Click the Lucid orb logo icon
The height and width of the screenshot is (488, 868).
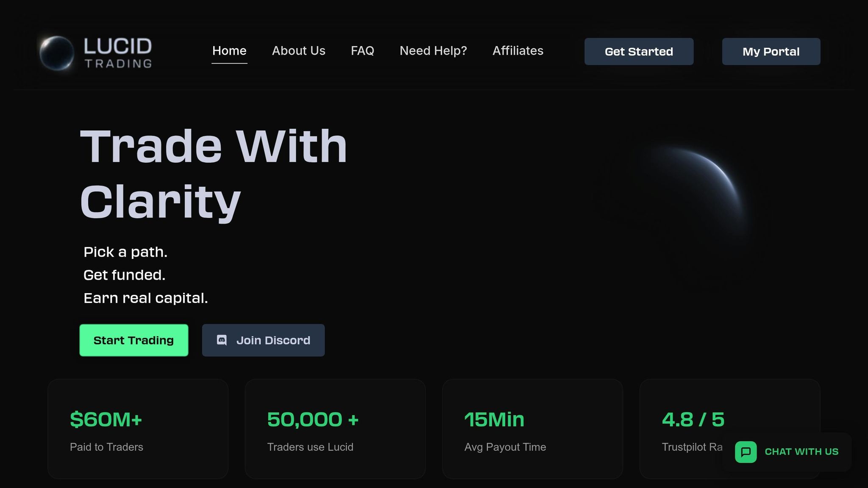click(x=57, y=53)
